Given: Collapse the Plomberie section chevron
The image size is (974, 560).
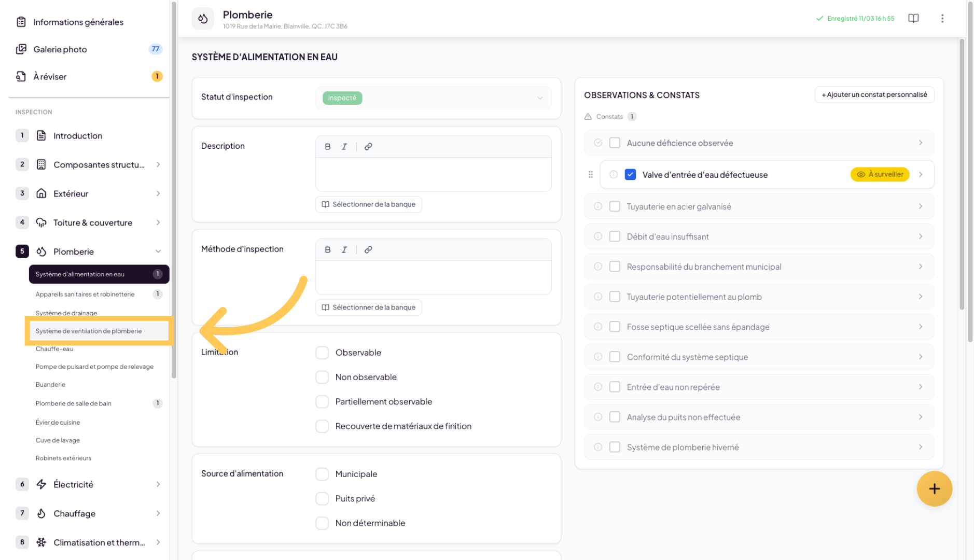Looking at the screenshot, I should (x=158, y=251).
